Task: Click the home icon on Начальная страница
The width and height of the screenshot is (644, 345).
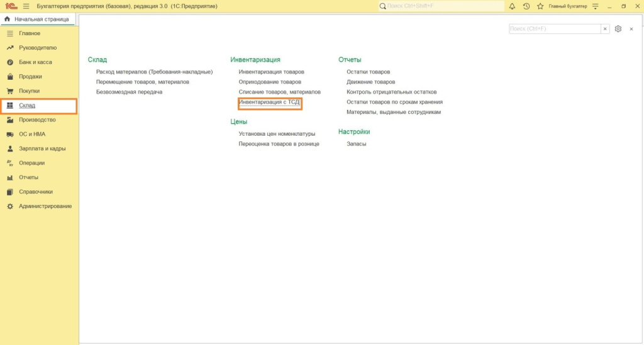Action: point(7,19)
